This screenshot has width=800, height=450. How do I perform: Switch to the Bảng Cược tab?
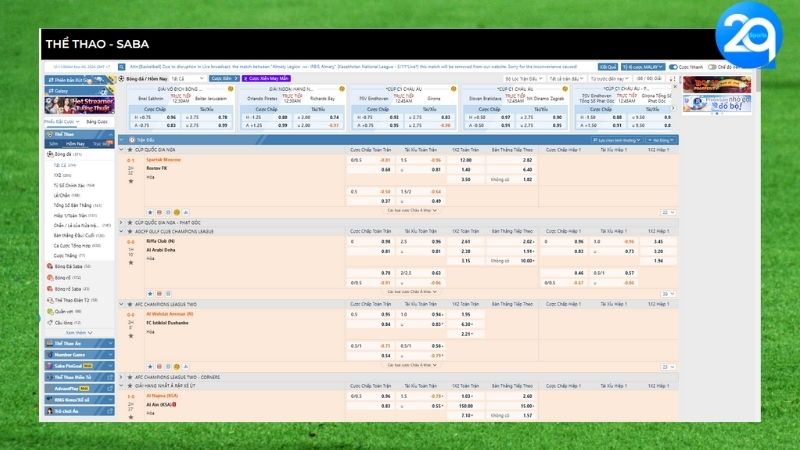click(x=97, y=122)
